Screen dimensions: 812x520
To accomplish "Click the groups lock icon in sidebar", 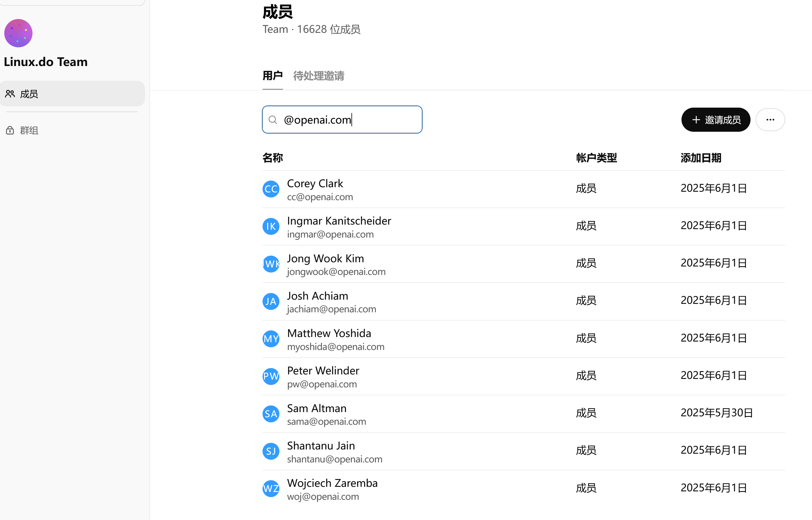I will (10, 130).
